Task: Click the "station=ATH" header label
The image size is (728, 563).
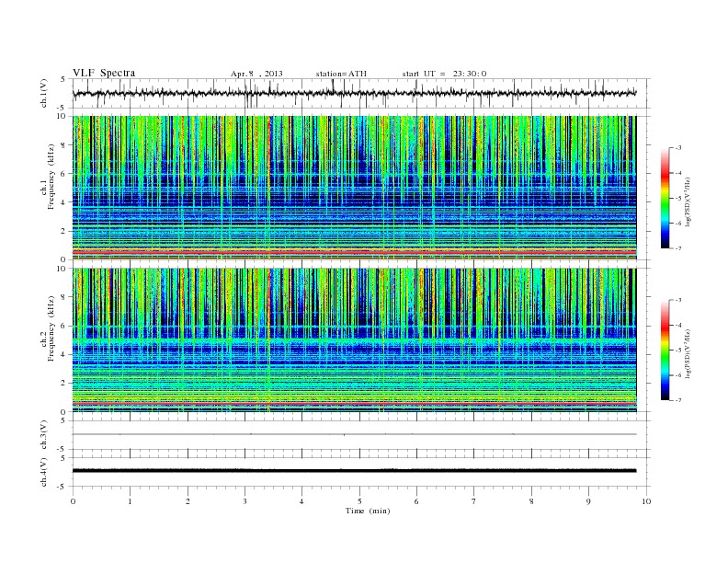Action: [341, 74]
